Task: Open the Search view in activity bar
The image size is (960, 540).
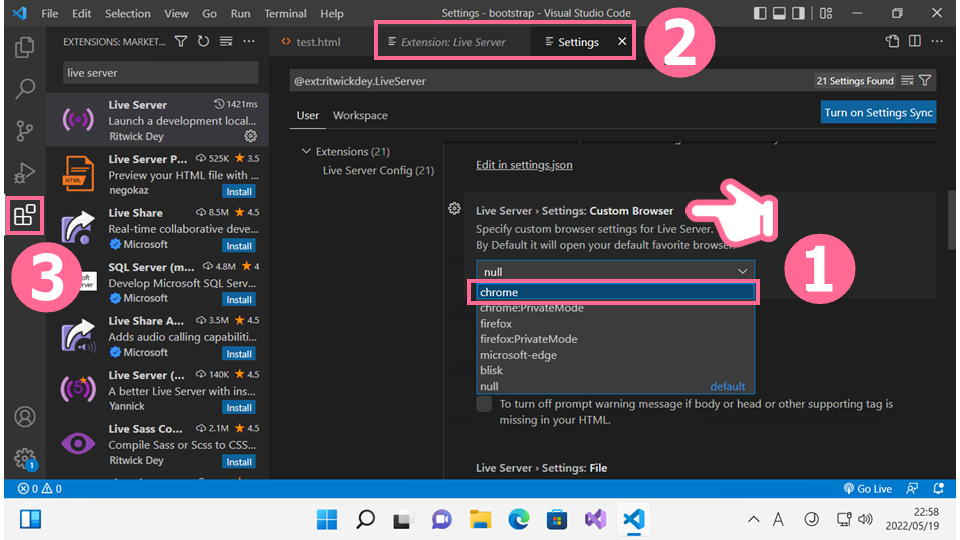Action: coord(24,89)
